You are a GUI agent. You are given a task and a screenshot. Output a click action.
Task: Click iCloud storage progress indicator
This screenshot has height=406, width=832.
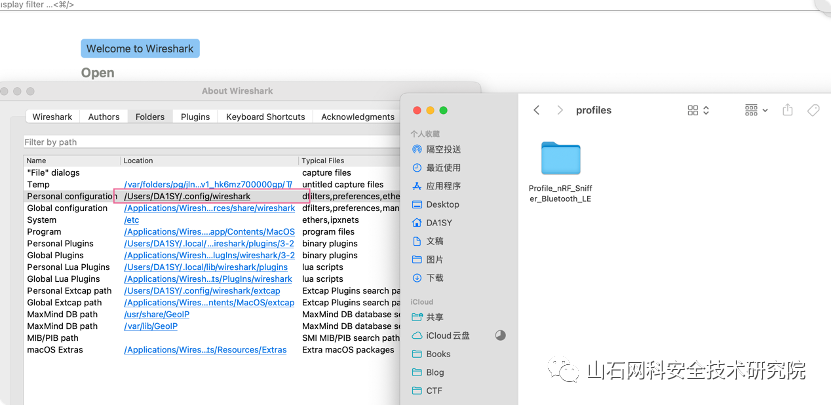pos(500,335)
